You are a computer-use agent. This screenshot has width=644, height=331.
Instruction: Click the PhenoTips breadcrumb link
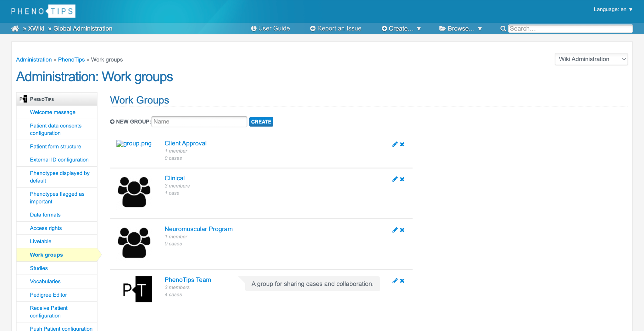pyautogui.click(x=71, y=60)
